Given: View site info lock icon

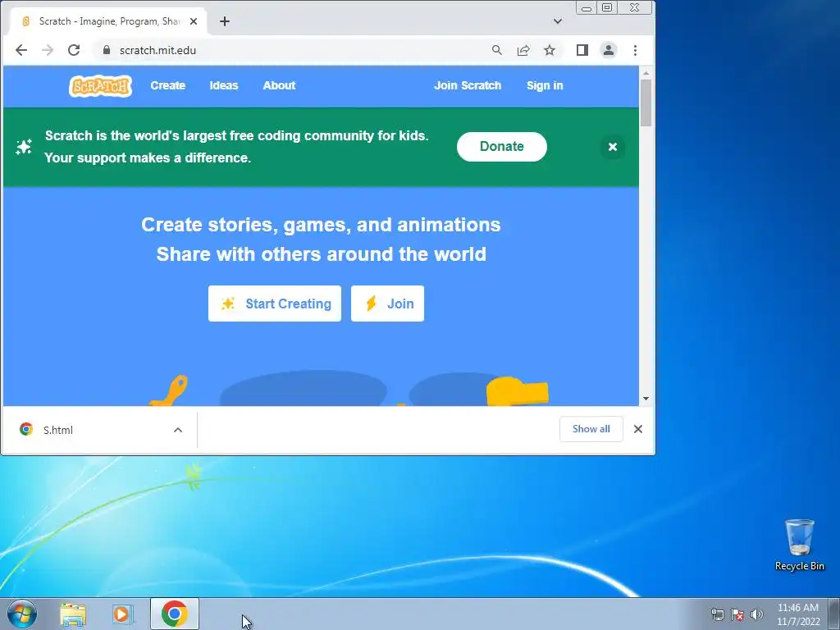Looking at the screenshot, I should [107, 50].
